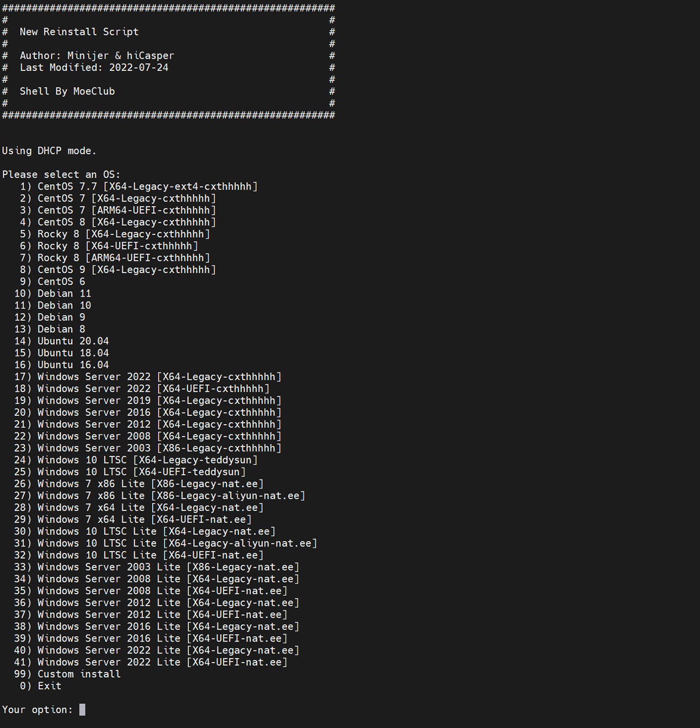The image size is (700, 728).
Task: Click Windows 7 x86 Lite aliyun-nat.ee line
Action: click(x=160, y=496)
